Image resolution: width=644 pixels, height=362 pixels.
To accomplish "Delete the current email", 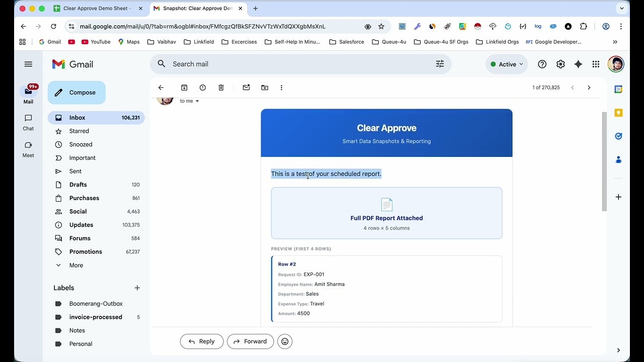I will point(221,87).
